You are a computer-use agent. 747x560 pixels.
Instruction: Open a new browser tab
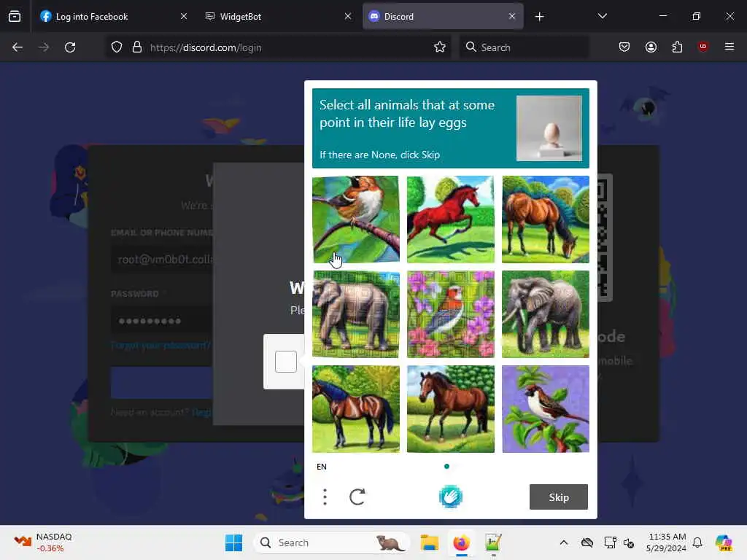pos(539,17)
